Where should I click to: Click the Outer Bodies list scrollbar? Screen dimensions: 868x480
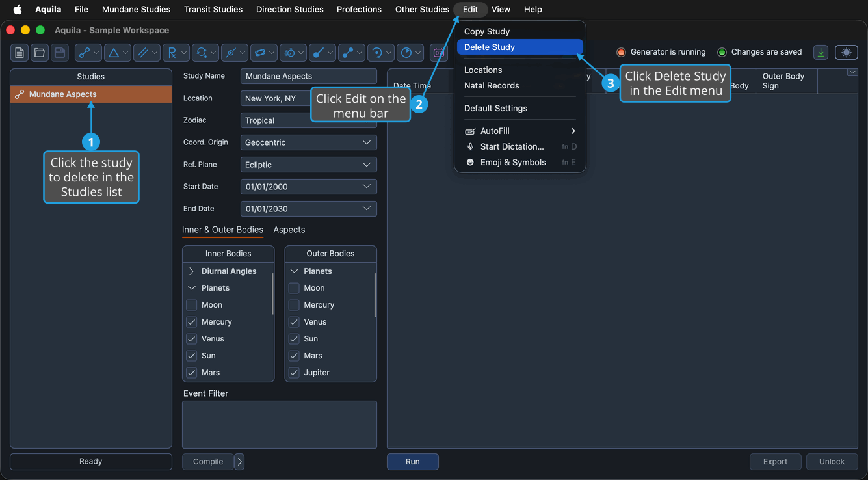[x=375, y=295]
